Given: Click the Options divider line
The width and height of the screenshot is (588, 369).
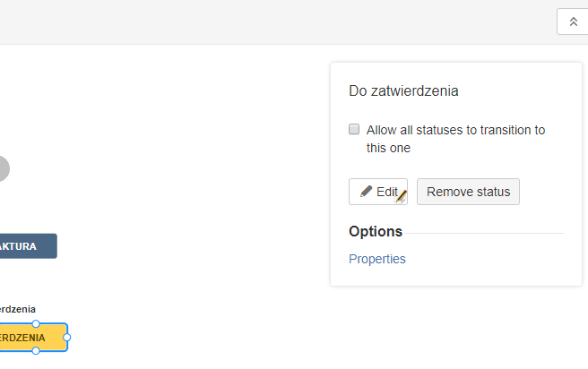Looking at the screenshot, I should (x=485, y=233).
